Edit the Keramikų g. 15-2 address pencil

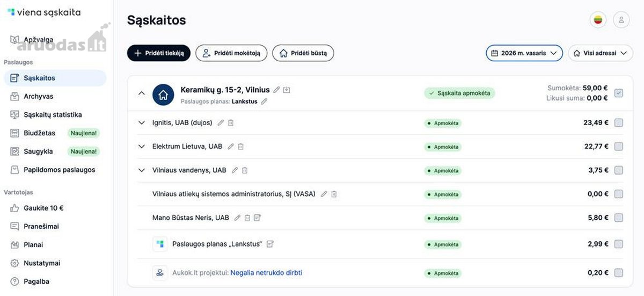click(276, 90)
